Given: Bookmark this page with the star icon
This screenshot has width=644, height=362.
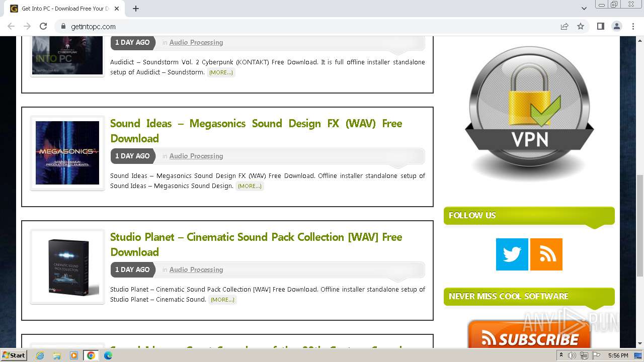Looking at the screenshot, I should (581, 27).
